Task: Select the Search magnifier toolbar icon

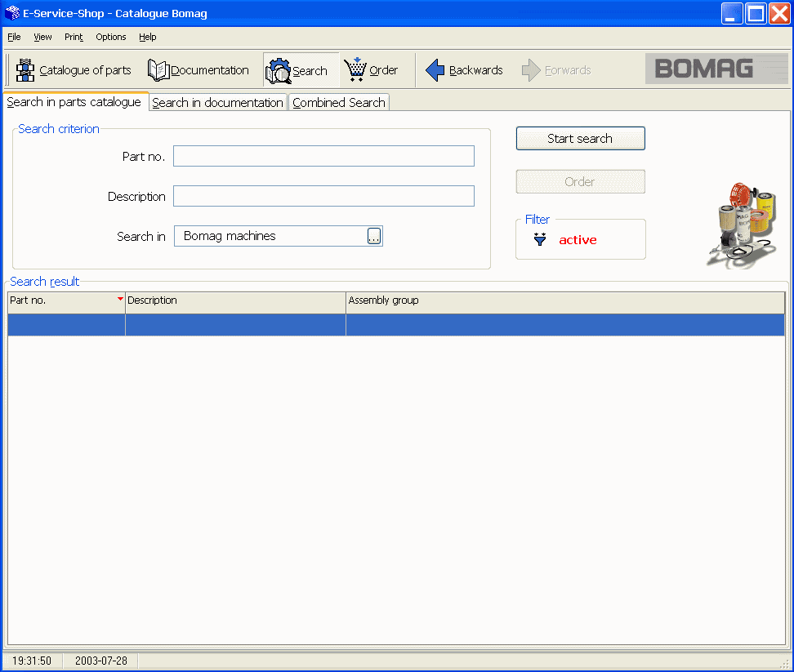Action: (278, 71)
